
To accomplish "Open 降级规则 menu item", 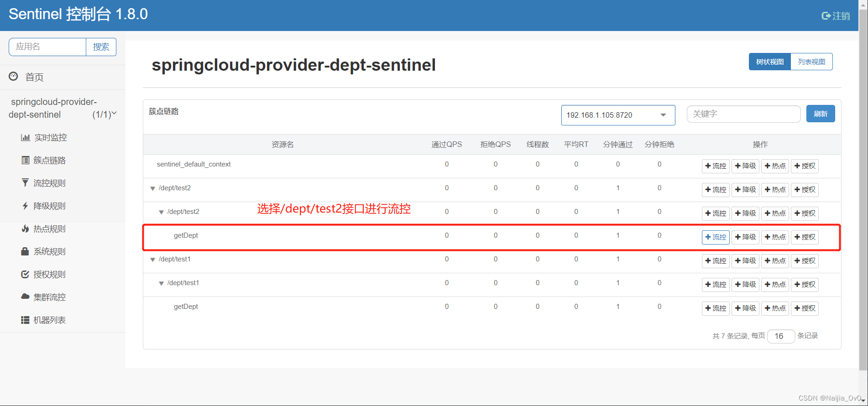I will click(x=49, y=206).
